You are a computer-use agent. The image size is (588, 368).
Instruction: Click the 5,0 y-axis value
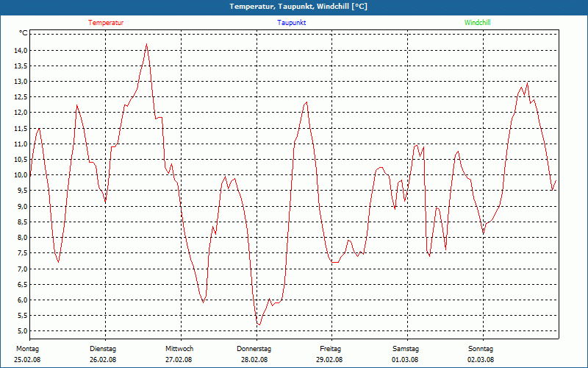23,330
